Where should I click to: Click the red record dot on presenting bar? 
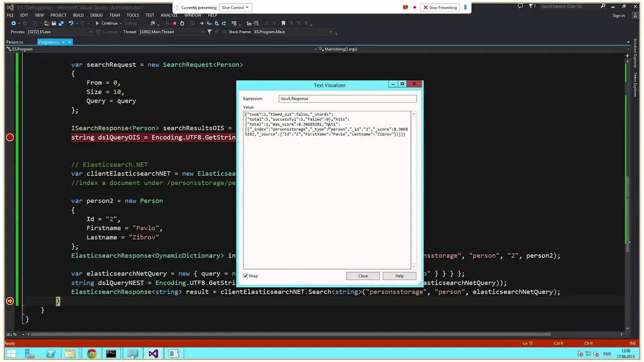415,8
